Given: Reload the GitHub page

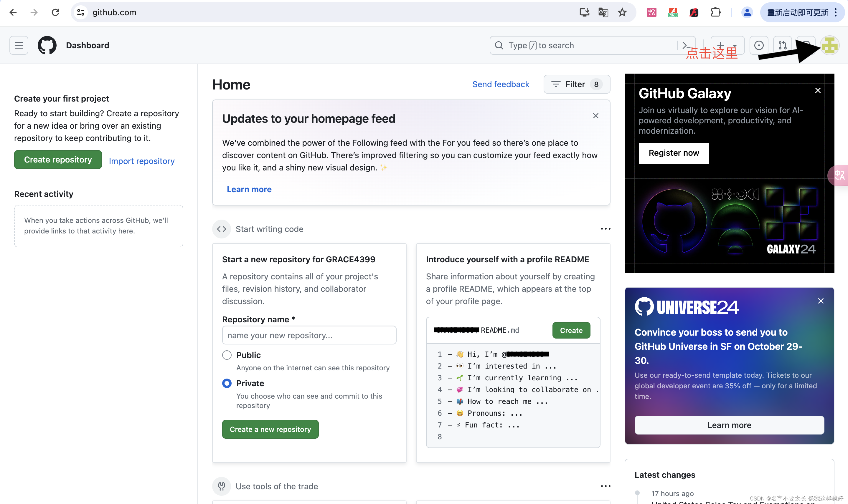Looking at the screenshot, I should click(x=55, y=13).
